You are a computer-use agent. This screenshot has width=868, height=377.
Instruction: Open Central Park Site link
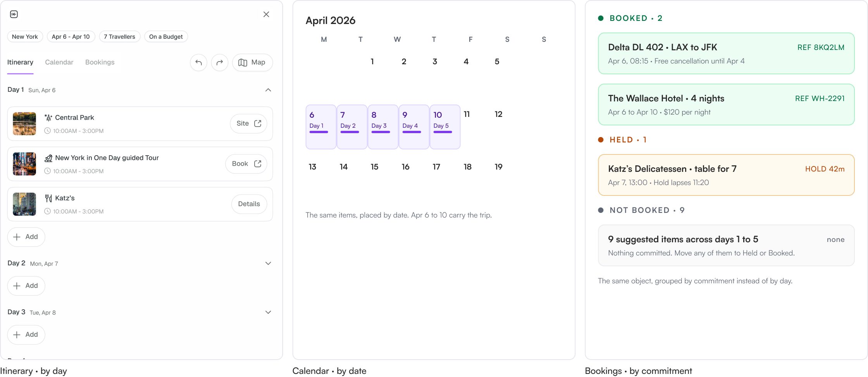248,123
